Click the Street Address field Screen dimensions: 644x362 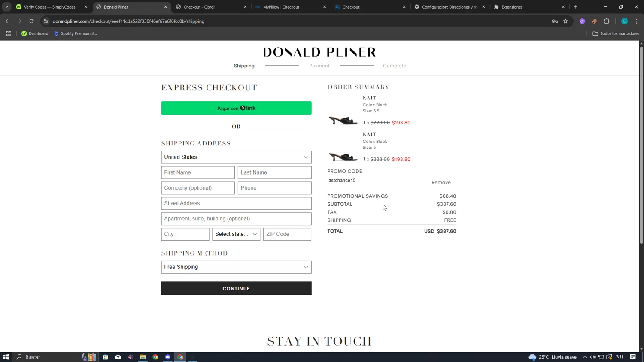(236, 203)
